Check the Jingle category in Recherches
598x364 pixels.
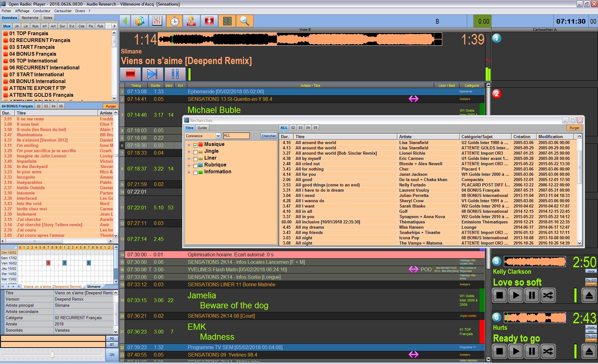(x=195, y=152)
